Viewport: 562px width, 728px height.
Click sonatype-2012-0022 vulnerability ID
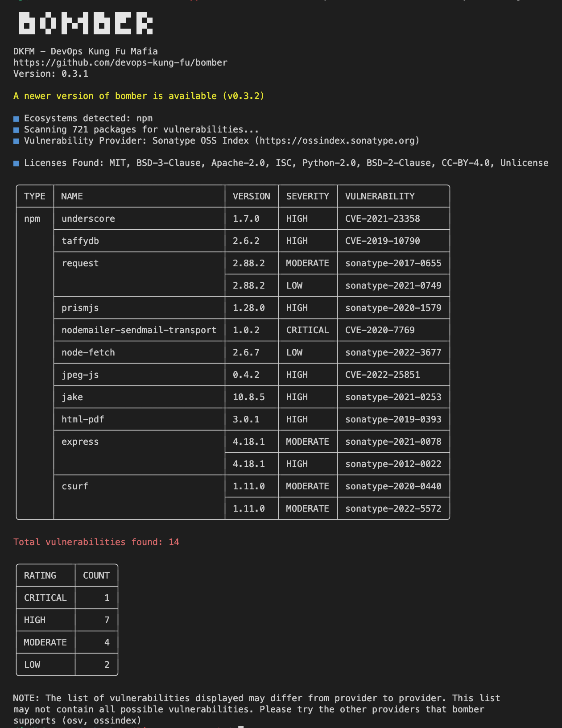pyautogui.click(x=393, y=464)
